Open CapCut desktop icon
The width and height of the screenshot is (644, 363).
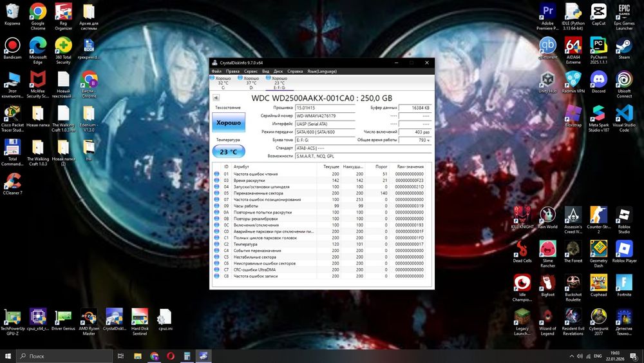click(598, 14)
